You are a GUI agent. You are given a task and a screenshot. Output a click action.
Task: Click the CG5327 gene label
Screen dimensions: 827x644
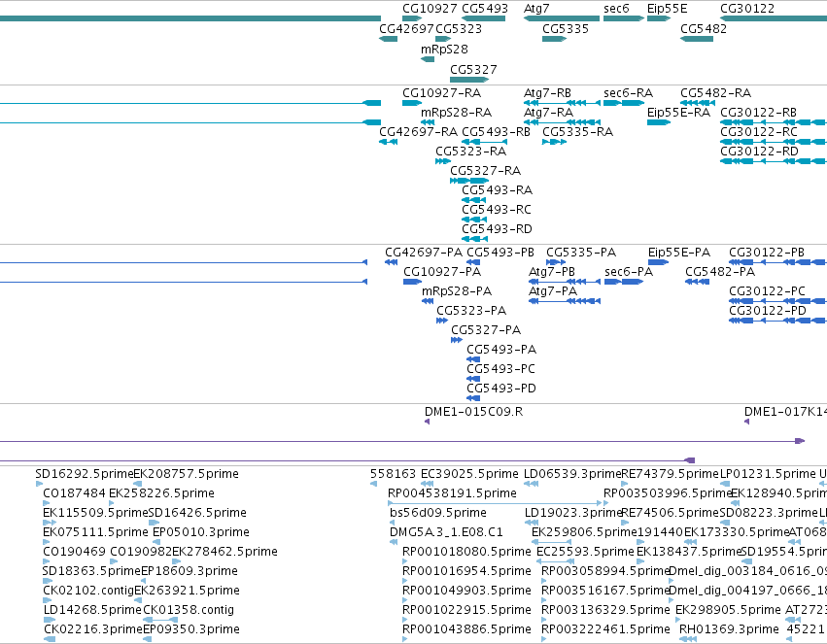coord(473,70)
